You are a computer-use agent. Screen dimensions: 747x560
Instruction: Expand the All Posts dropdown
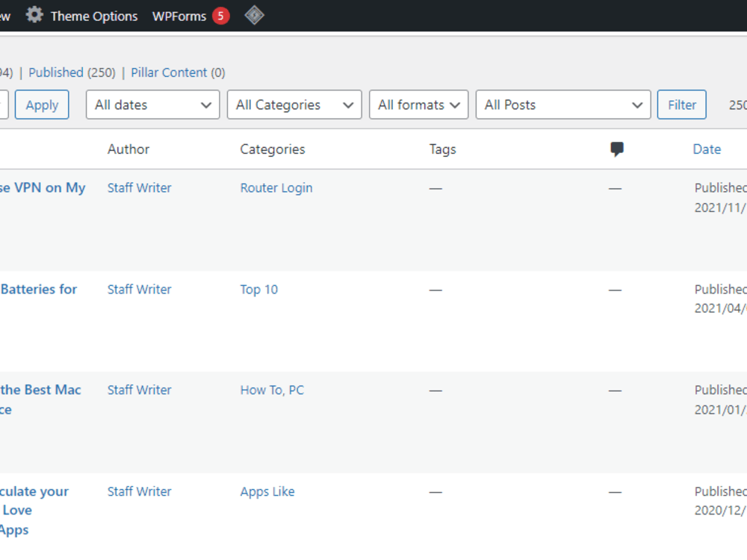pyautogui.click(x=563, y=105)
